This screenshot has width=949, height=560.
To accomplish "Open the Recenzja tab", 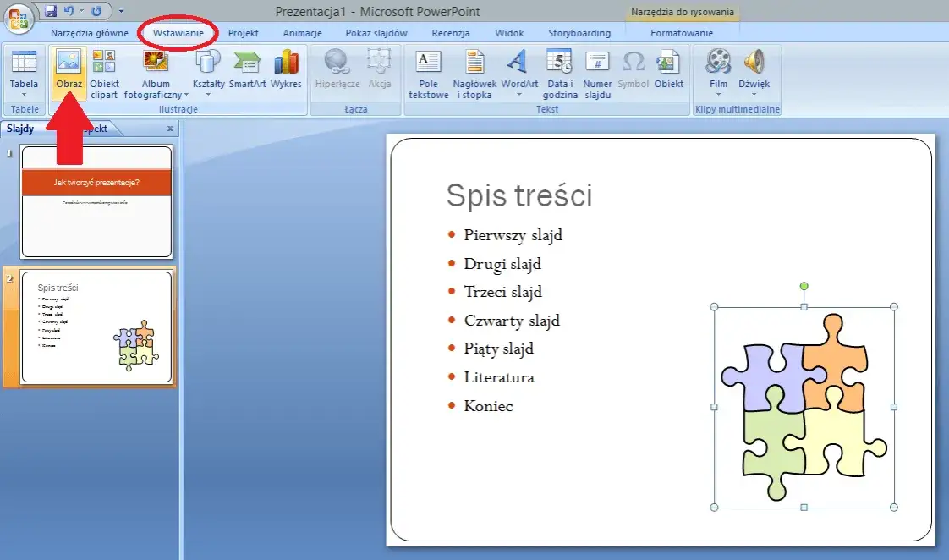I will coord(450,32).
